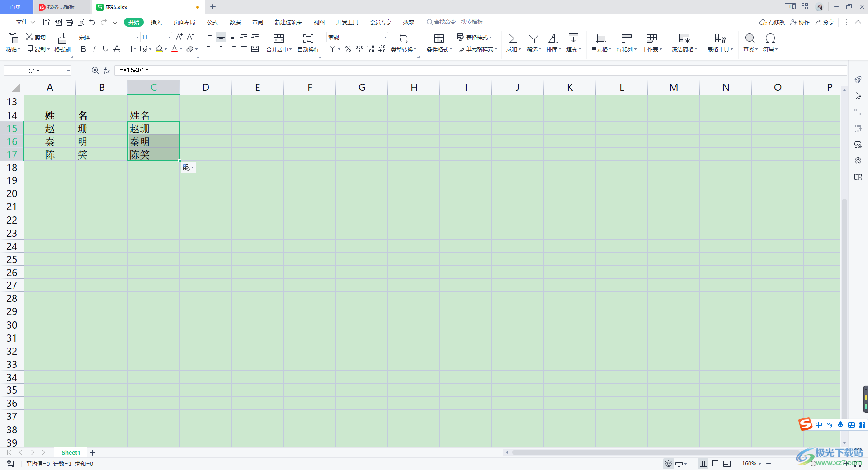Open the select-all corner triangle
This screenshot has height=470, width=868.
click(x=16, y=88)
